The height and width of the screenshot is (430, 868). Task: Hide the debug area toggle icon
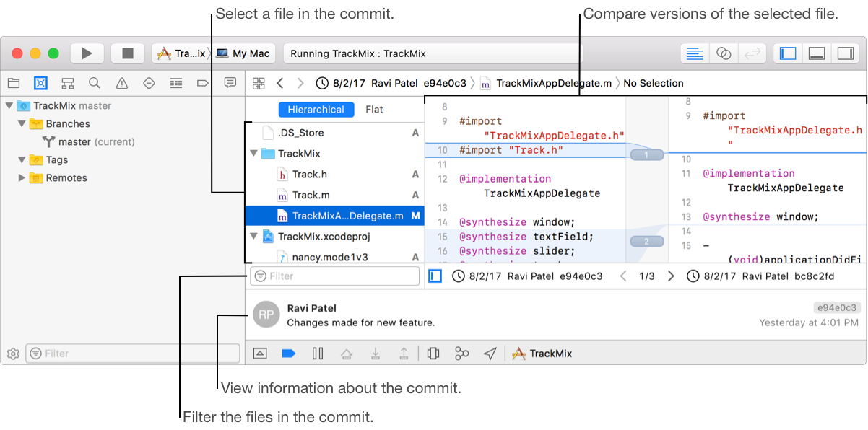[260, 354]
